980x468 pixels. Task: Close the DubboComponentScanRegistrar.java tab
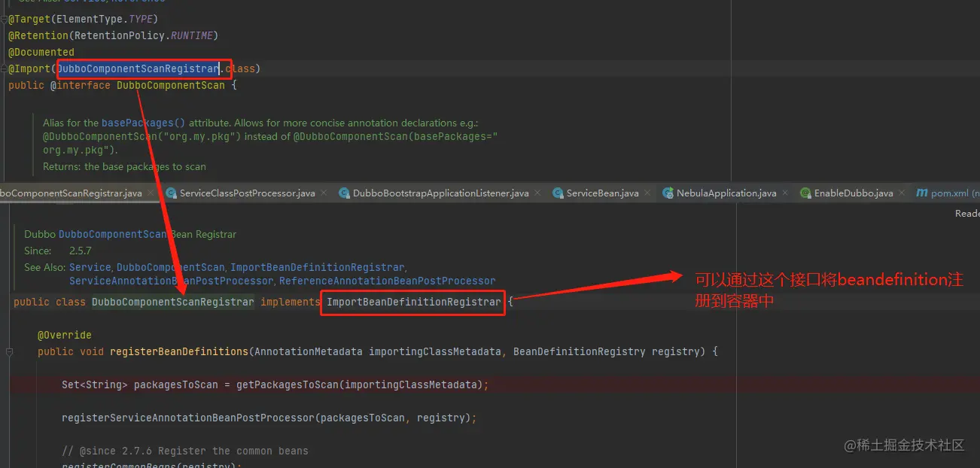(x=151, y=193)
